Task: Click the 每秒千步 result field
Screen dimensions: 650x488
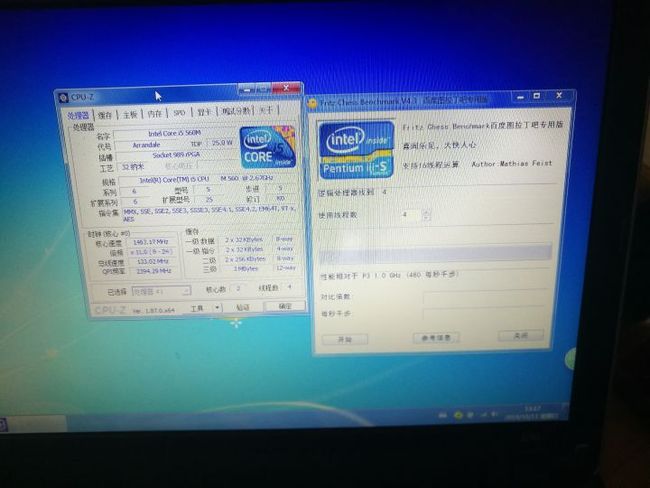Action: point(485,313)
